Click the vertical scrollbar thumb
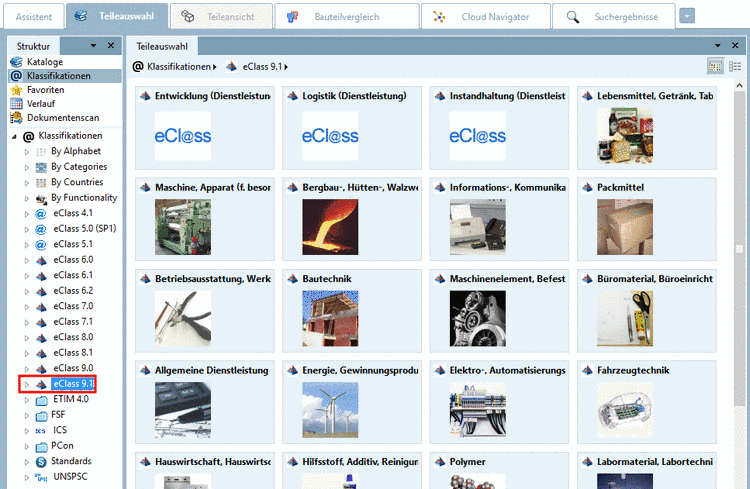 coord(739,249)
